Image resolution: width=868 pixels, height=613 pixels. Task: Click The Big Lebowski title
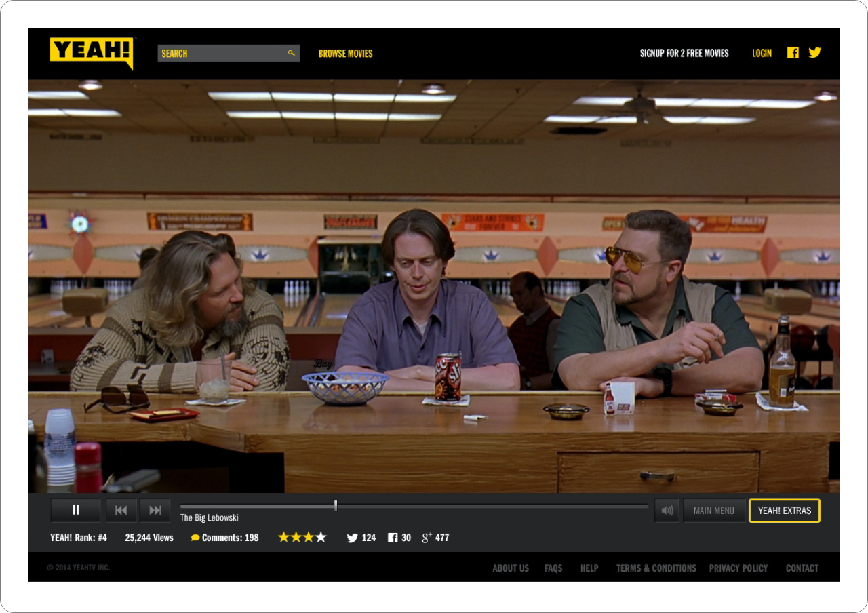coord(210,518)
